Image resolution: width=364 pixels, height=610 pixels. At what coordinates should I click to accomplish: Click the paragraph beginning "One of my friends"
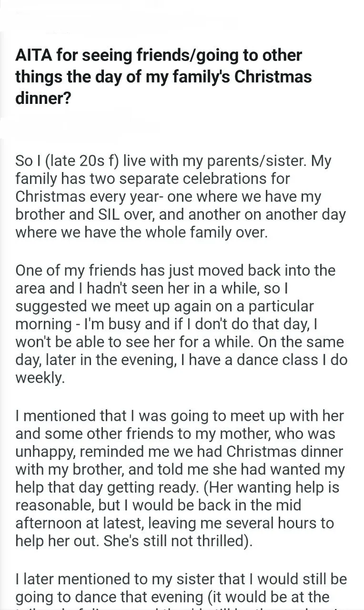[181, 324]
